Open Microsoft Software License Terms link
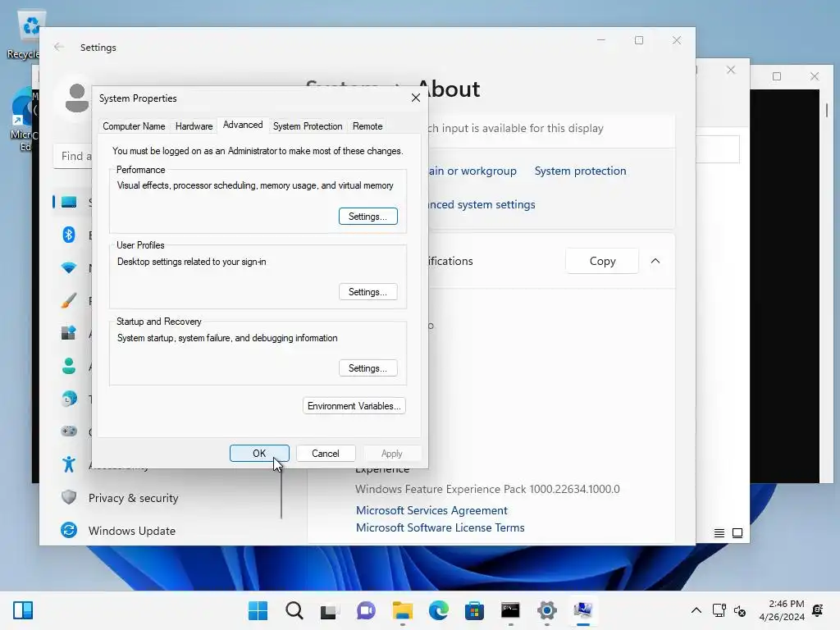 coord(440,527)
